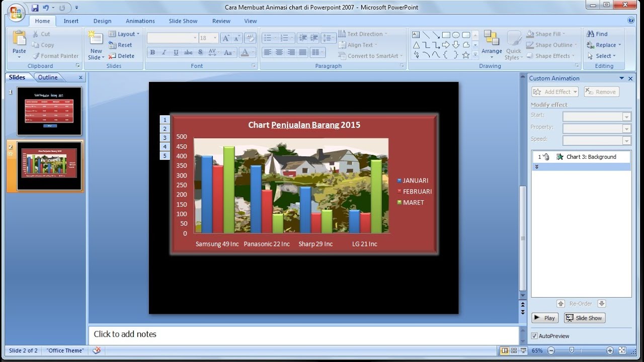Expand the Chart 3 animation contents

[x=537, y=166]
